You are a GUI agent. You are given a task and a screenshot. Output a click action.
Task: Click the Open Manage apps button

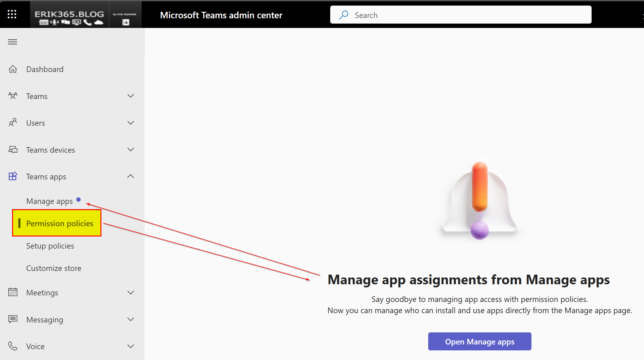tap(479, 341)
